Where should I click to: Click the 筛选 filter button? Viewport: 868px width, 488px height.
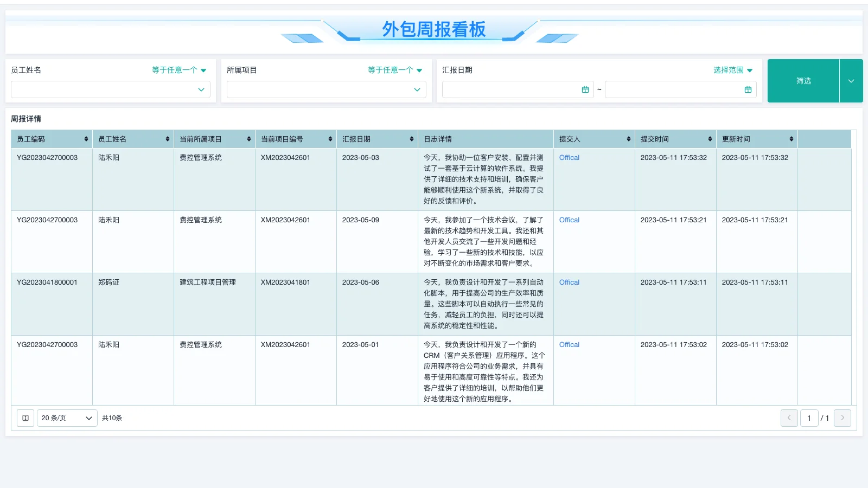pyautogui.click(x=803, y=81)
